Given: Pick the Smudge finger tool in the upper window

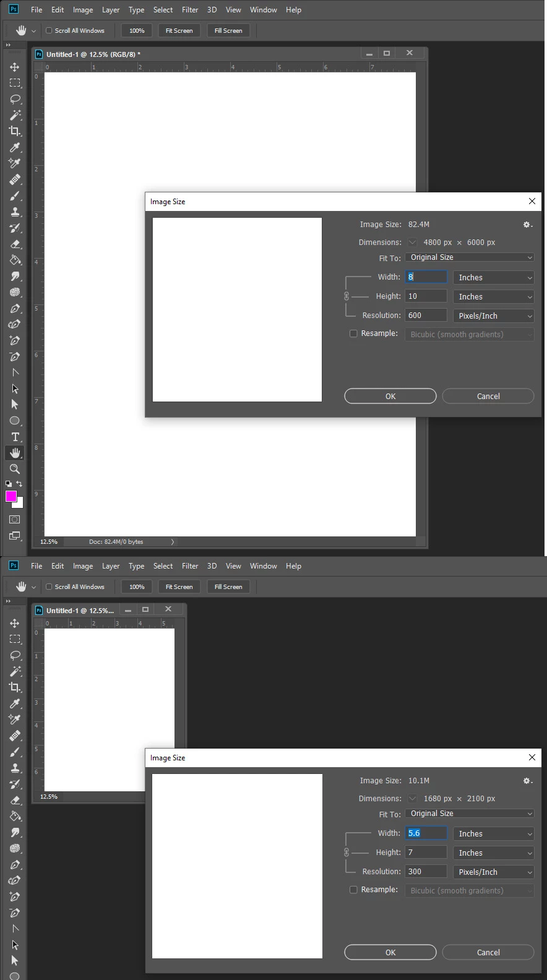Looking at the screenshot, I should [x=15, y=276].
